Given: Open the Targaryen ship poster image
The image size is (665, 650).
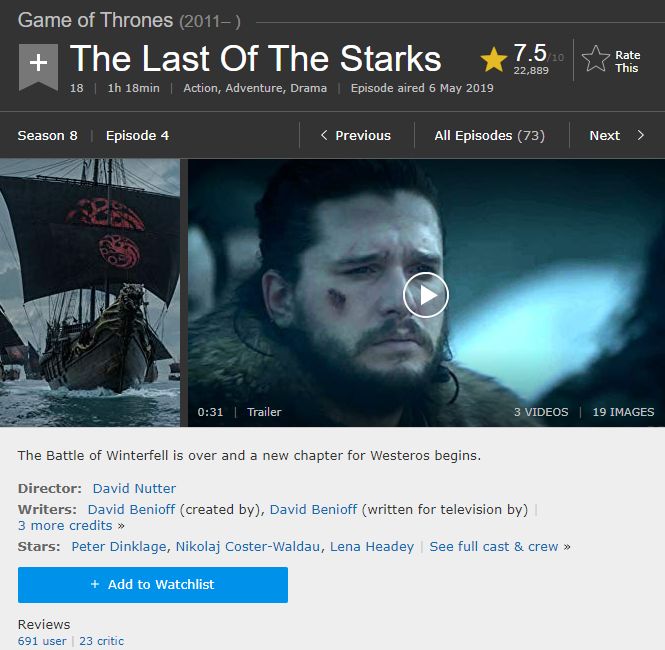Looking at the screenshot, I should (90, 293).
